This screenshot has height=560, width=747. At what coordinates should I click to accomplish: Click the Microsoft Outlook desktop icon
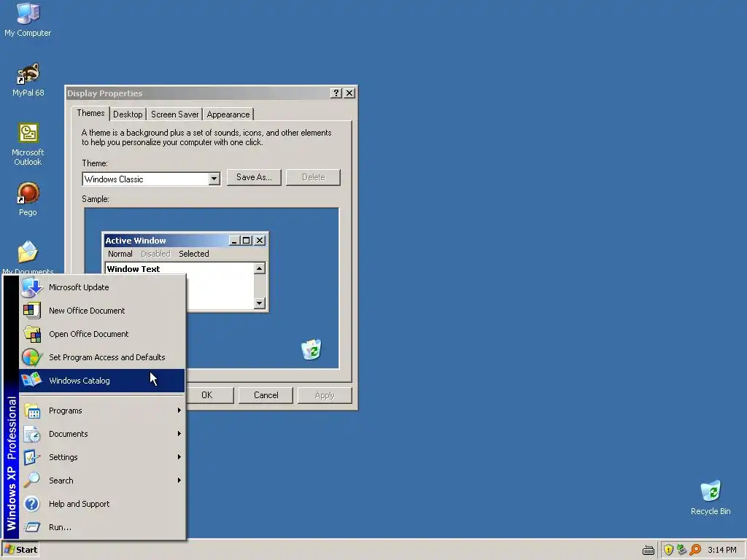[x=28, y=133]
